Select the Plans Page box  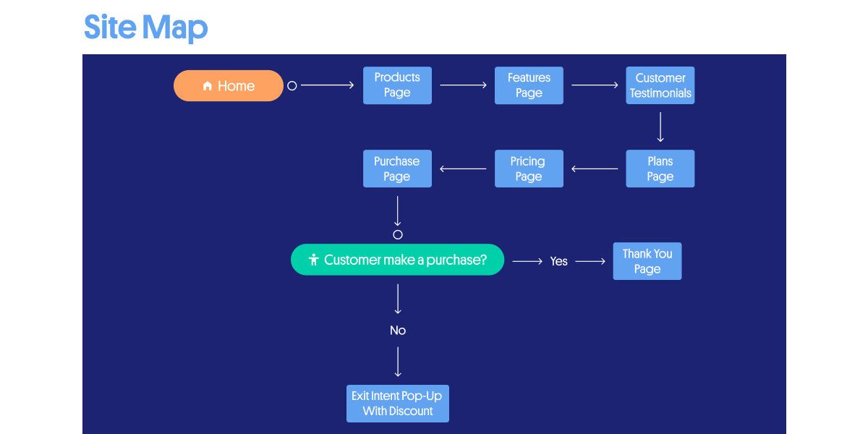tap(660, 169)
